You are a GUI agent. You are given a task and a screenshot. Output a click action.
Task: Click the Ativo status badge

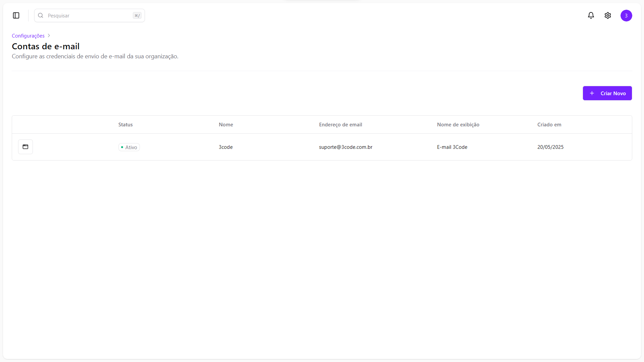129,147
